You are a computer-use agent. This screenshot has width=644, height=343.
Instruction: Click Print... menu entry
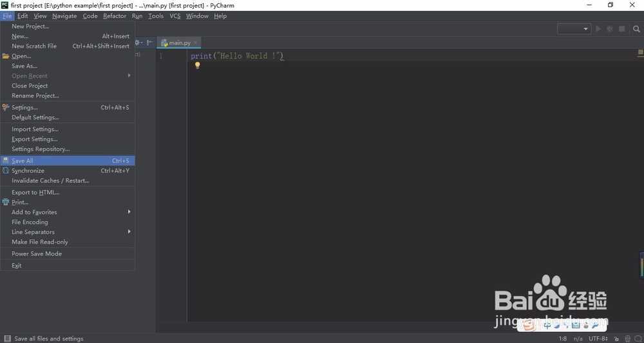tap(68, 202)
